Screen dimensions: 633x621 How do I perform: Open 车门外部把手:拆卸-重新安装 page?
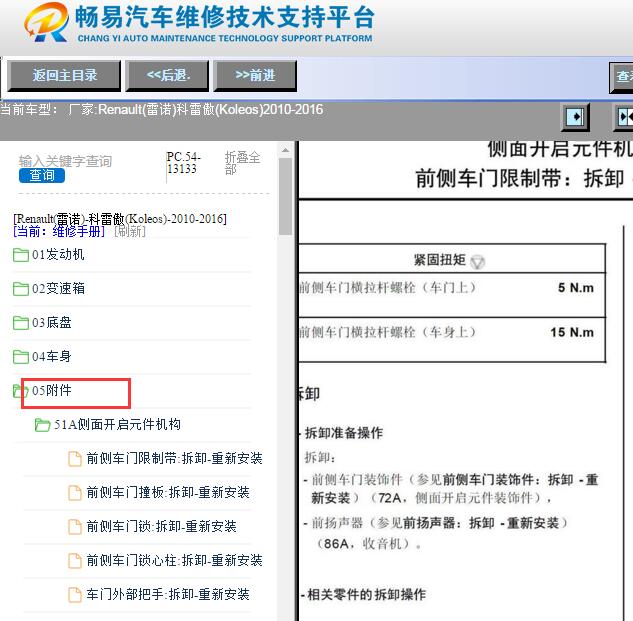(x=168, y=594)
